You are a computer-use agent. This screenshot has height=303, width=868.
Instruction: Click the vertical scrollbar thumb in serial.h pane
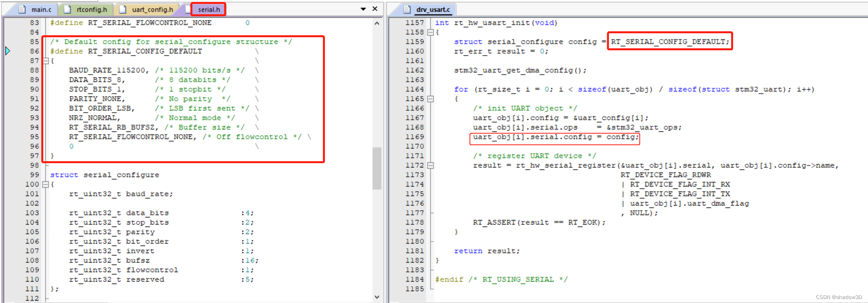377,168
